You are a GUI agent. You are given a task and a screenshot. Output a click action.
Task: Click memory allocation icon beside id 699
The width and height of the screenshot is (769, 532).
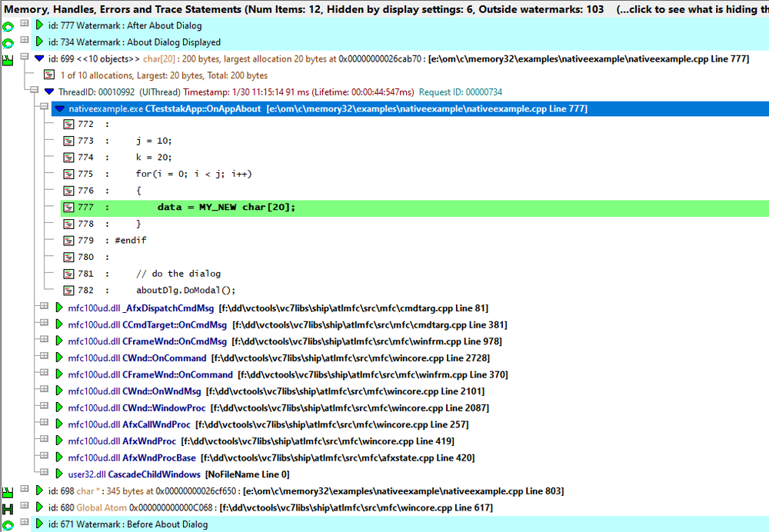pos(8,60)
